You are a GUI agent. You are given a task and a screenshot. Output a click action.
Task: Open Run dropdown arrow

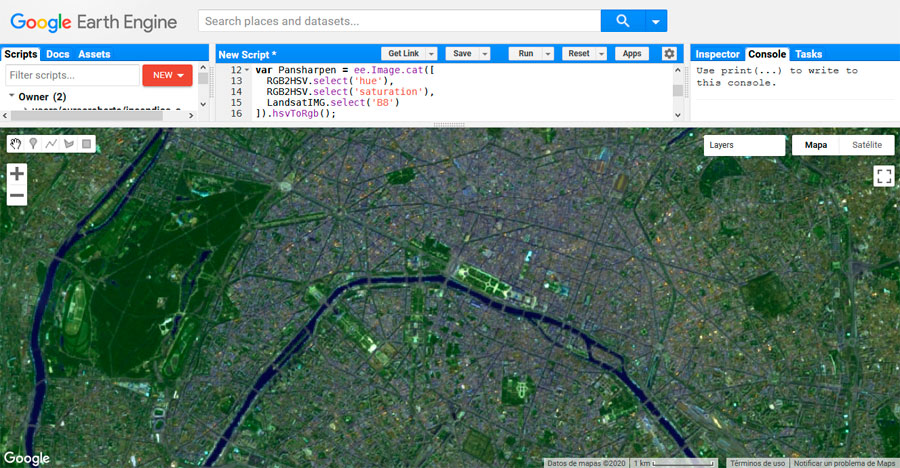[548, 53]
